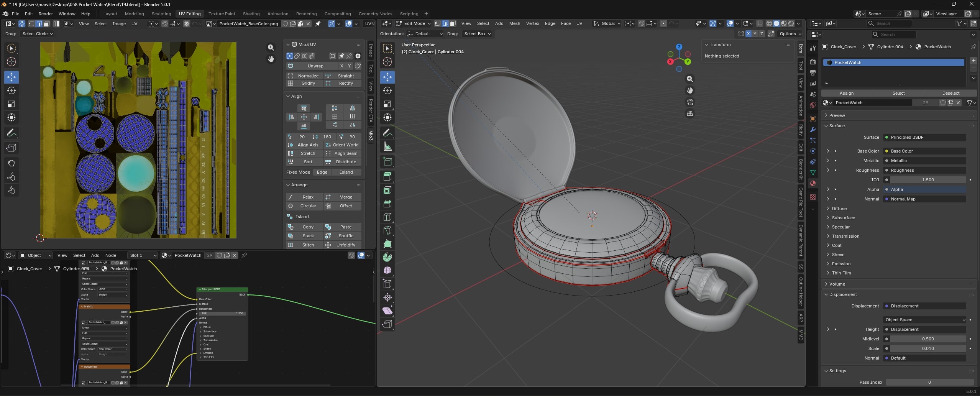This screenshot has height=396, width=980.
Task: Select the Grab brush tool in the UV editor
Action: (11, 163)
